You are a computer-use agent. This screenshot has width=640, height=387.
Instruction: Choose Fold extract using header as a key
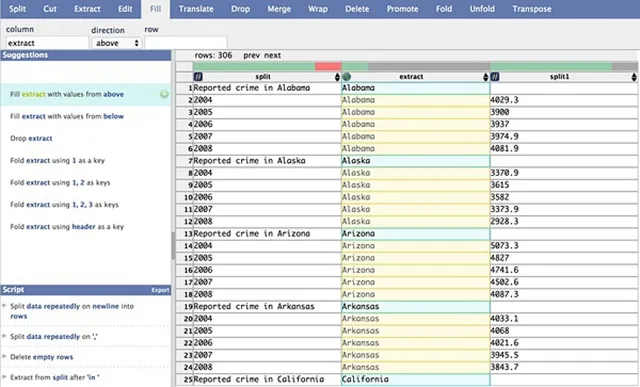point(67,227)
